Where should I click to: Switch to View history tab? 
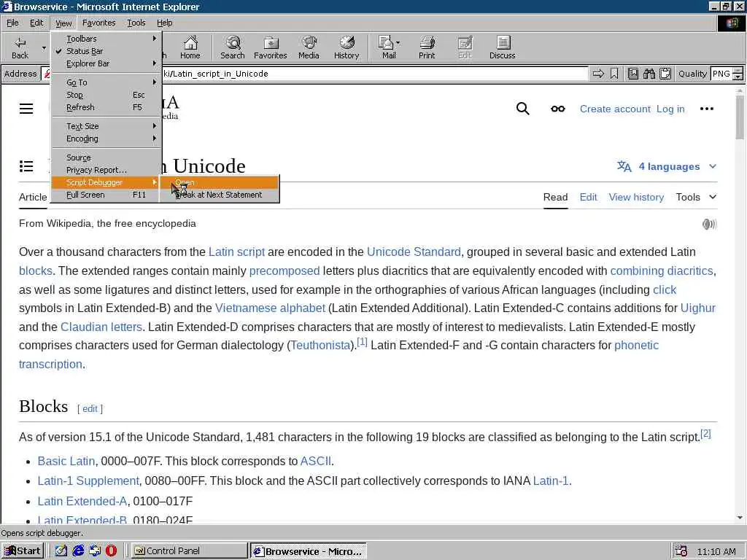tap(636, 197)
